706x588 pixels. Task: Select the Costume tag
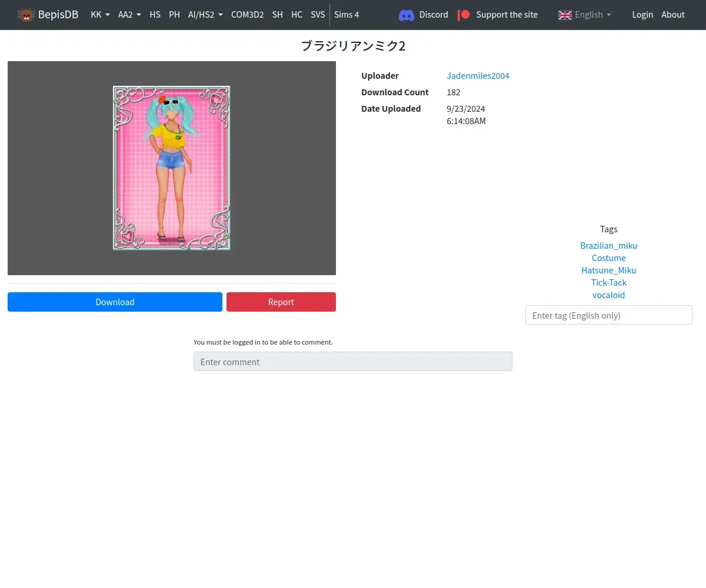[x=609, y=258]
